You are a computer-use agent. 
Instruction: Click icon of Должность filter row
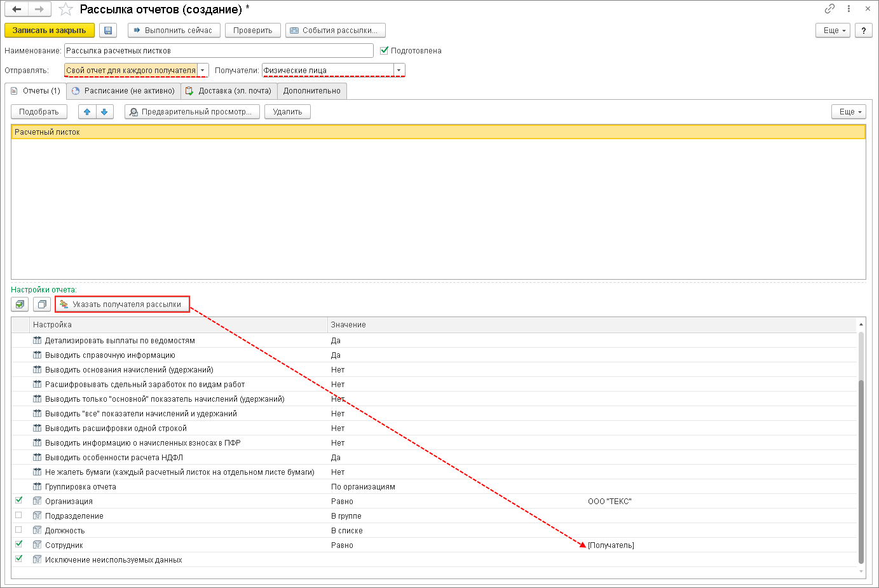tap(37, 531)
